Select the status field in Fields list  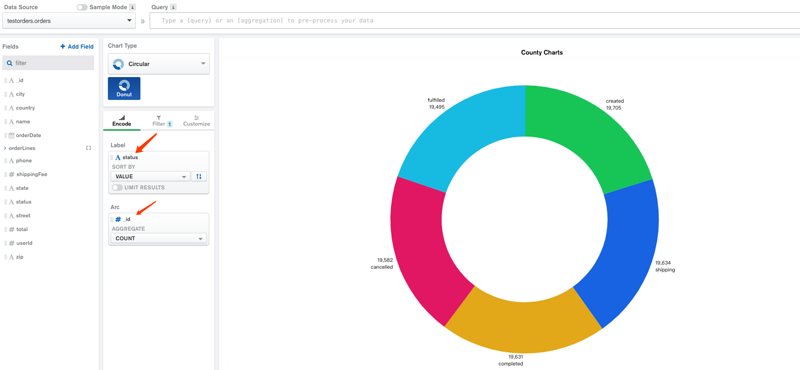tap(23, 202)
